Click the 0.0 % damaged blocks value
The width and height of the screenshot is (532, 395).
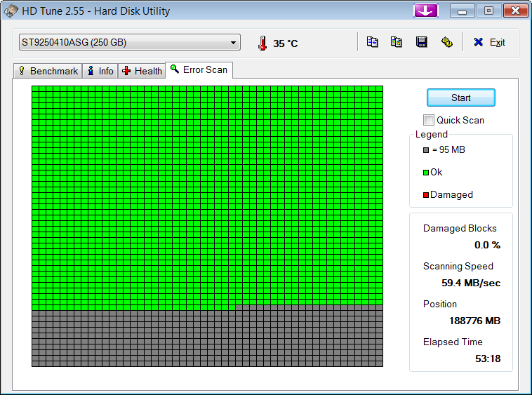487,245
